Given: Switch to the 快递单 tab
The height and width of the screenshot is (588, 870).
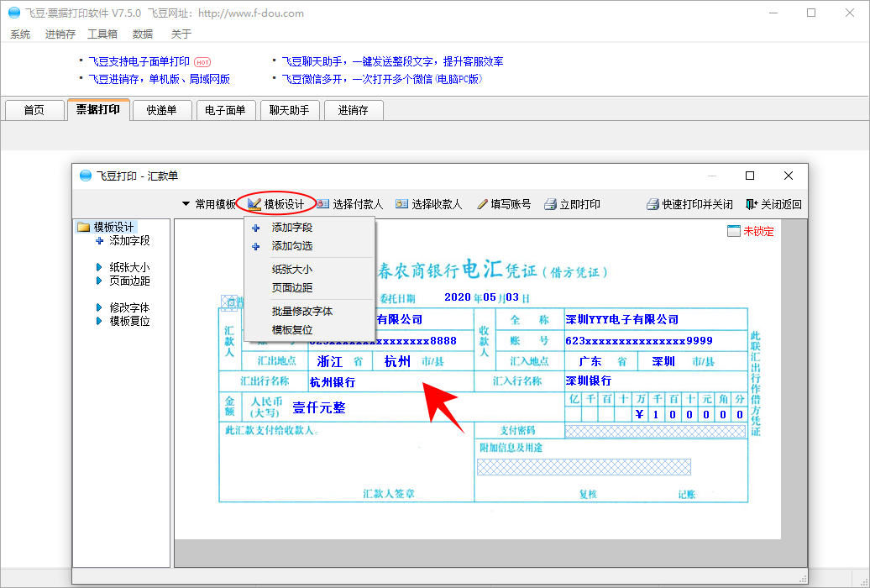Looking at the screenshot, I should [161, 110].
